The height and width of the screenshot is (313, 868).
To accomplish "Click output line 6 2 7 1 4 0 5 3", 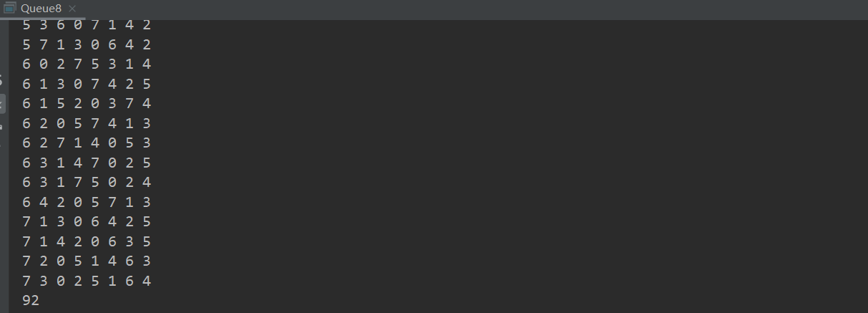I will point(87,143).
